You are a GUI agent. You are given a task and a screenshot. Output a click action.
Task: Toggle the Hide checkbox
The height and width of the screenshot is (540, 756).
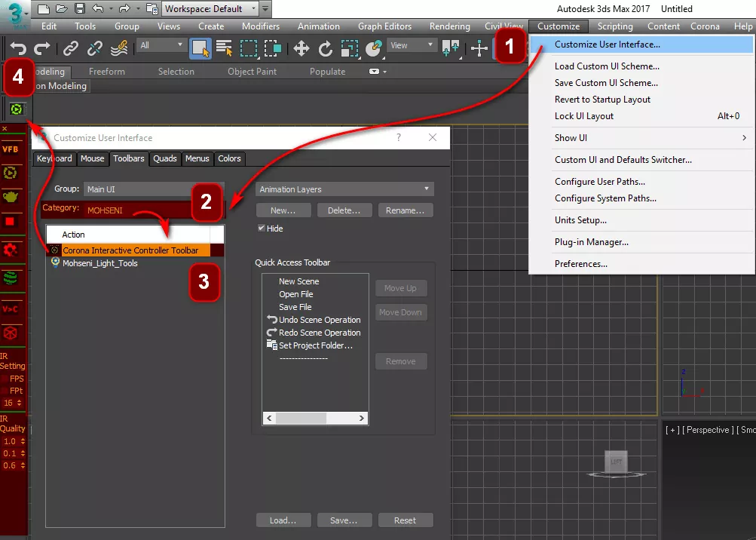(x=262, y=229)
